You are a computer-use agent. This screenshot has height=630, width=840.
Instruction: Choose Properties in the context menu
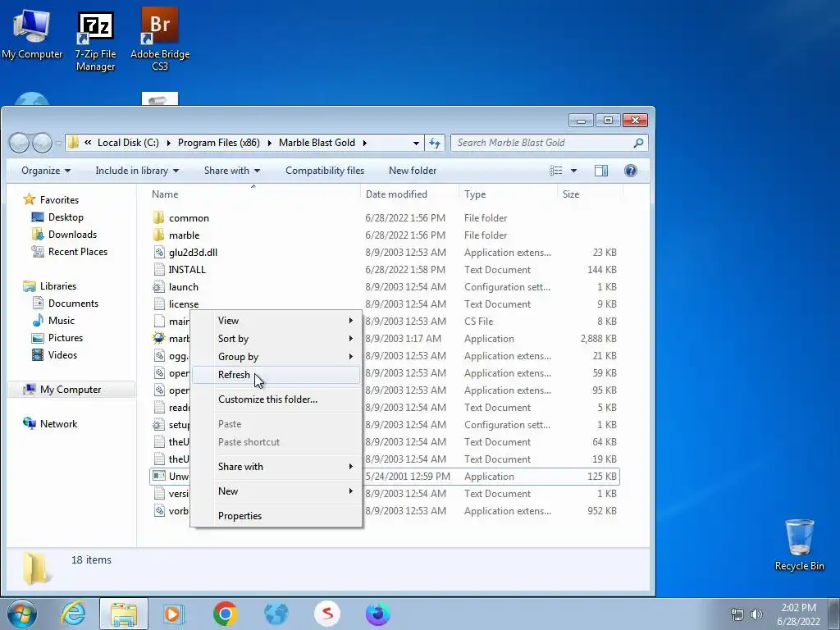point(276,515)
